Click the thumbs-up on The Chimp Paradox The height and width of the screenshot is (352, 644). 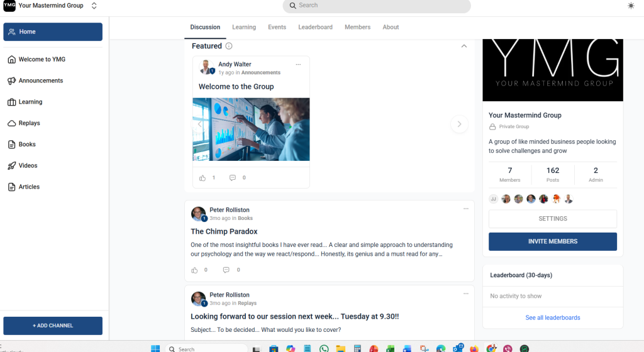pos(195,270)
